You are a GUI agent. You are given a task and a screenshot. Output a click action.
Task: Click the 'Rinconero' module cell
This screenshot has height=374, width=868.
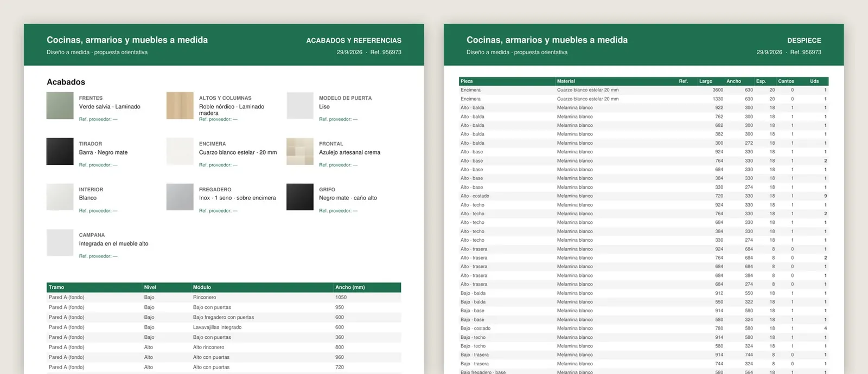pos(205,297)
